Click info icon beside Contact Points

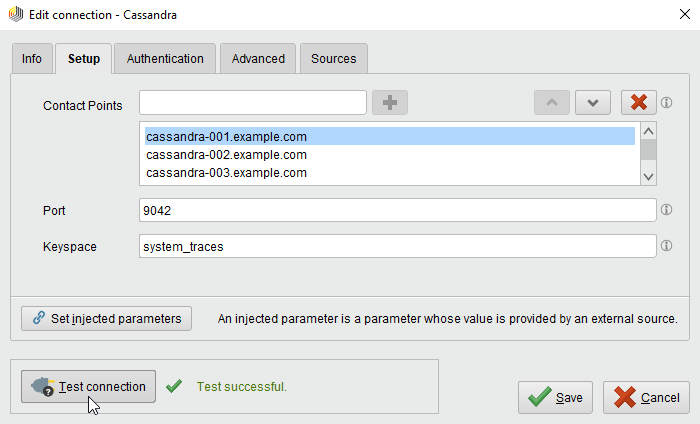coord(666,103)
